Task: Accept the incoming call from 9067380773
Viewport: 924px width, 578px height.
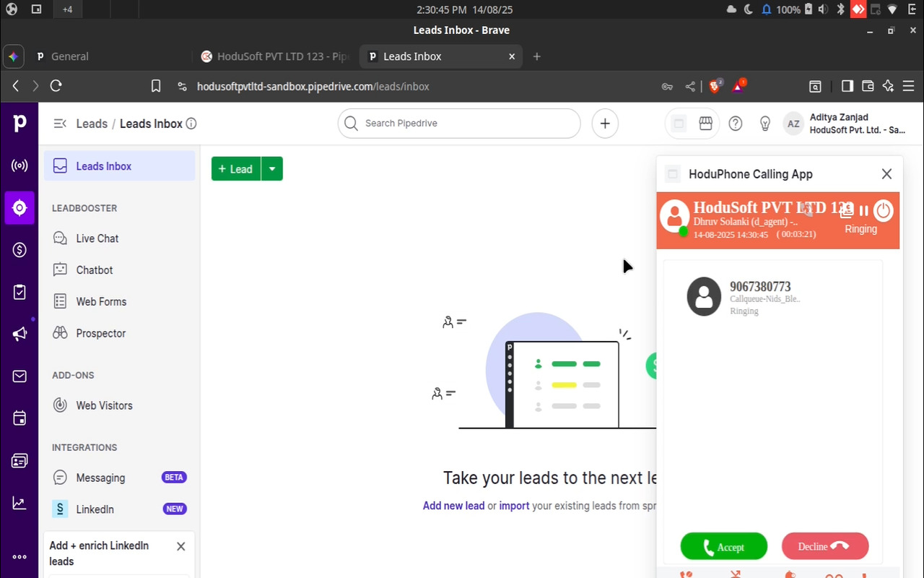Action: (723, 546)
